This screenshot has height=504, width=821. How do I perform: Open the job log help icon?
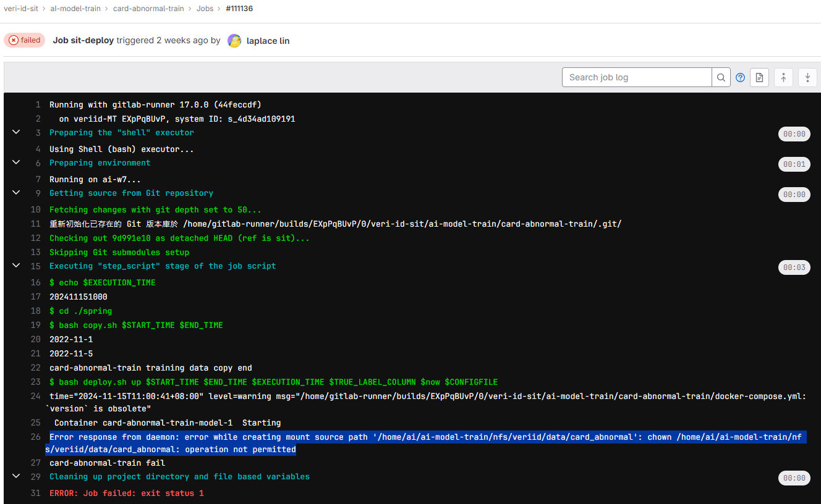740,77
